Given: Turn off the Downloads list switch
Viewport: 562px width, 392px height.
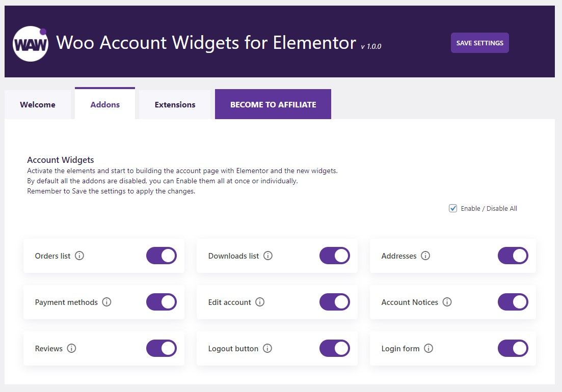Looking at the screenshot, I should (x=335, y=256).
